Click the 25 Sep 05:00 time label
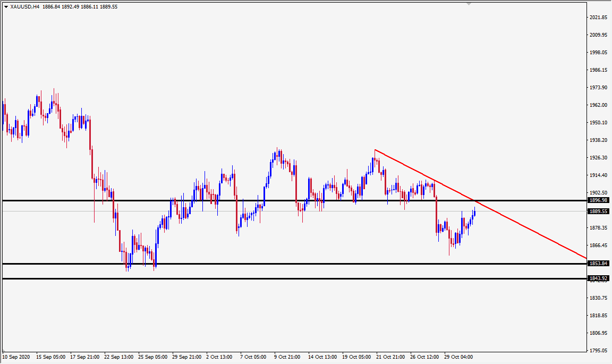 point(152,357)
